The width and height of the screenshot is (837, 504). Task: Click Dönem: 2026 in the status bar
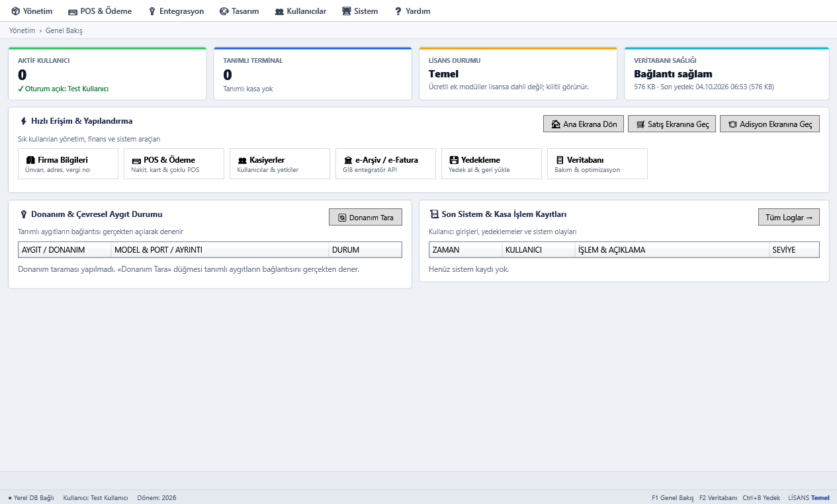coord(157,498)
